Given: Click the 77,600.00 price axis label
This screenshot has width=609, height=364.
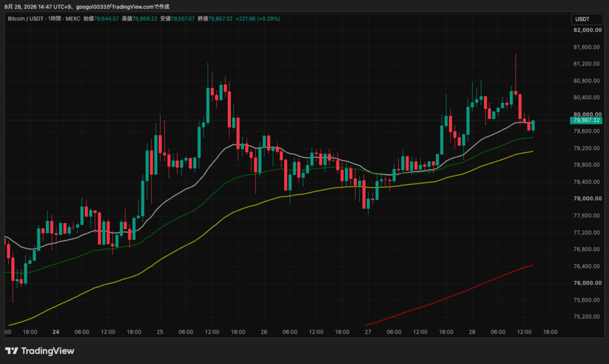Looking at the screenshot, I should [x=587, y=215].
